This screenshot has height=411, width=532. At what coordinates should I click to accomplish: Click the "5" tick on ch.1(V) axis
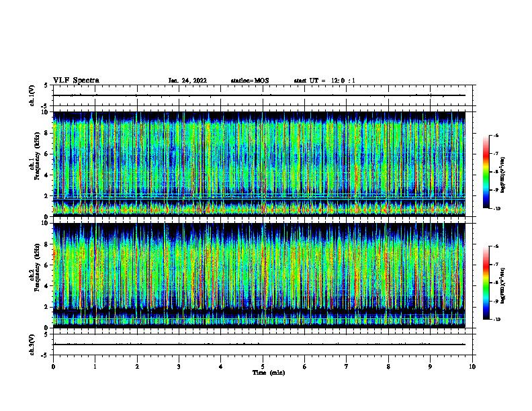46,85
